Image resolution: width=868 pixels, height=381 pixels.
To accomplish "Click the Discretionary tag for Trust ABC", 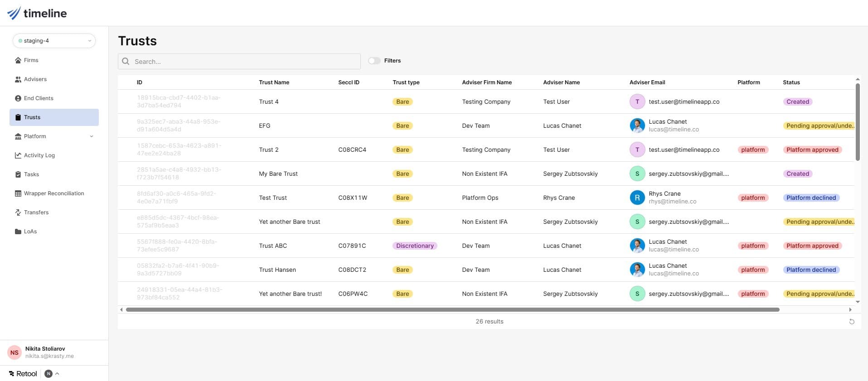I will 415,246.
